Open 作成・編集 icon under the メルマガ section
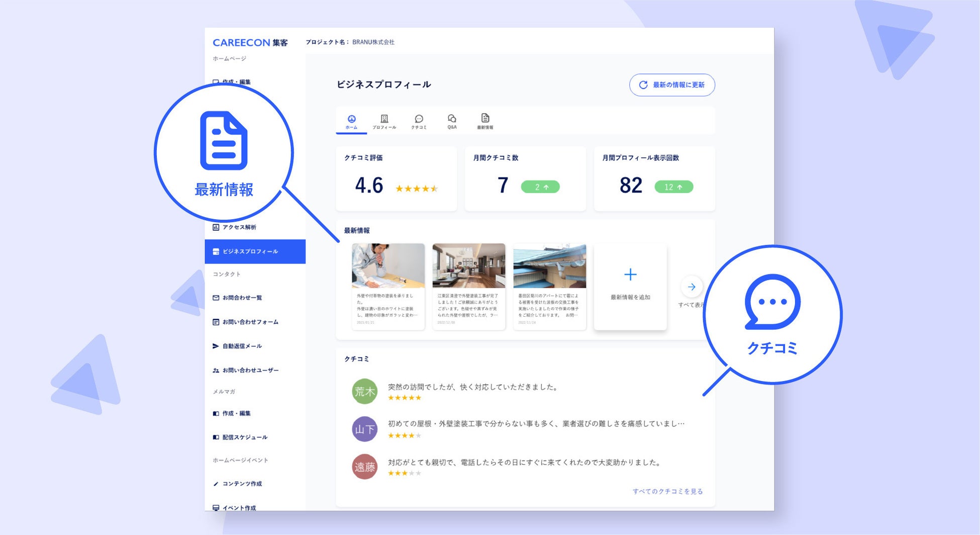The height and width of the screenshot is (535, 980). click(216, 413)
